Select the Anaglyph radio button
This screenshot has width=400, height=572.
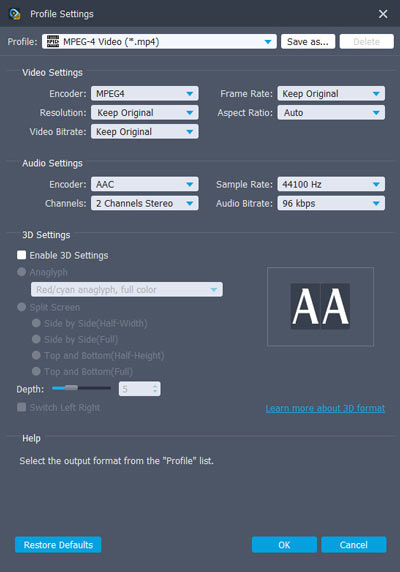point(22,272)
